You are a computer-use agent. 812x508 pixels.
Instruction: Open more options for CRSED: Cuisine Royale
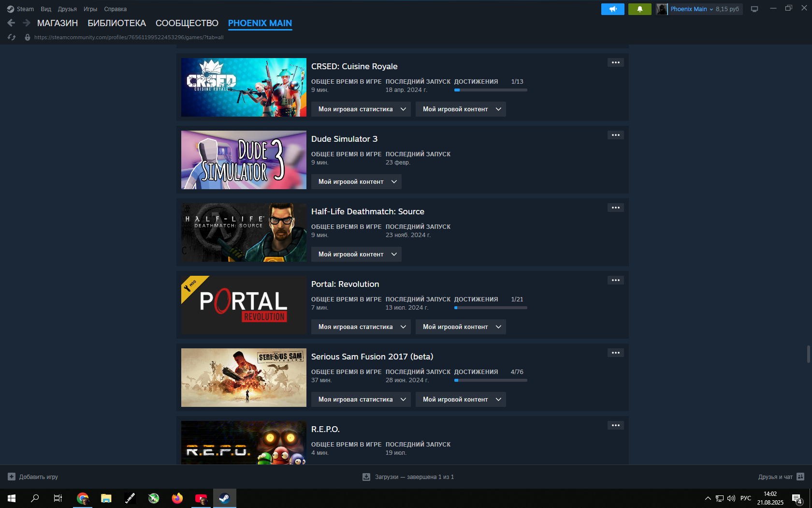click(x=615, y=62)
